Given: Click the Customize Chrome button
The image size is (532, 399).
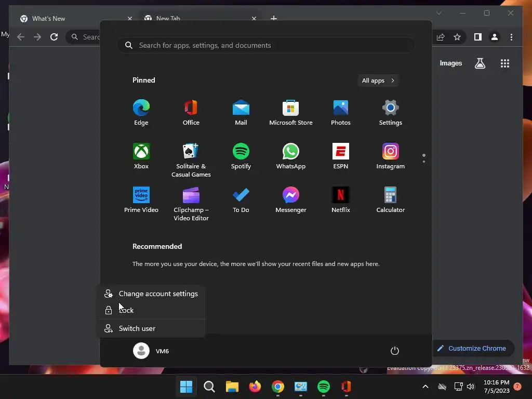Looking at the screenshot, I should (x=473, y=348).
